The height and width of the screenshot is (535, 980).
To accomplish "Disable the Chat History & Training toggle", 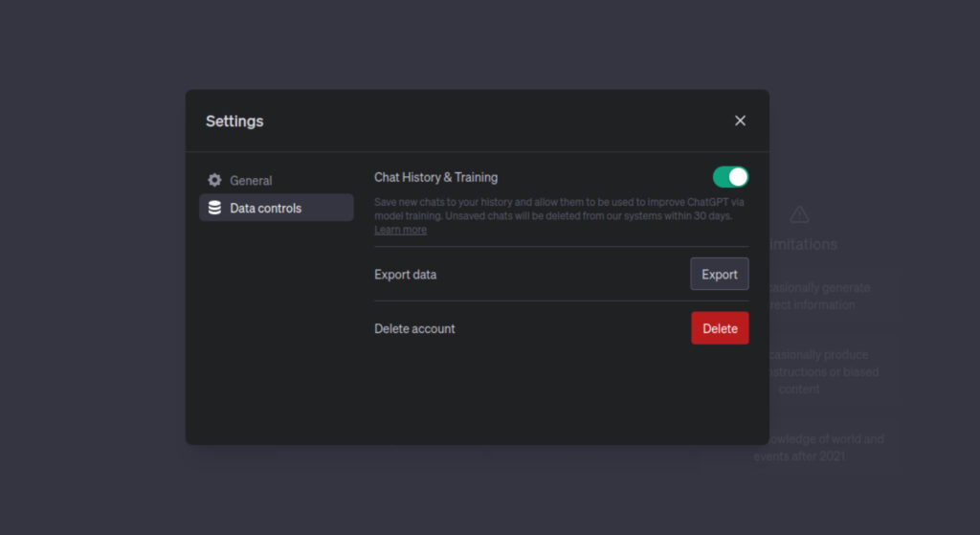I will click(730, 177).
